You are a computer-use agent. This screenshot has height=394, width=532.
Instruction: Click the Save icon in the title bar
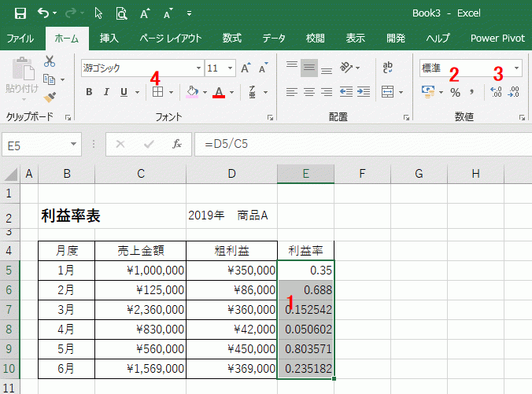pos(20,13)
